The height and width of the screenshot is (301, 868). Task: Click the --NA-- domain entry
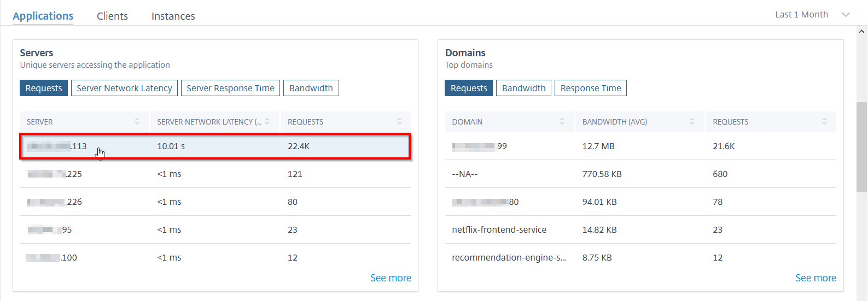[465, 174]
